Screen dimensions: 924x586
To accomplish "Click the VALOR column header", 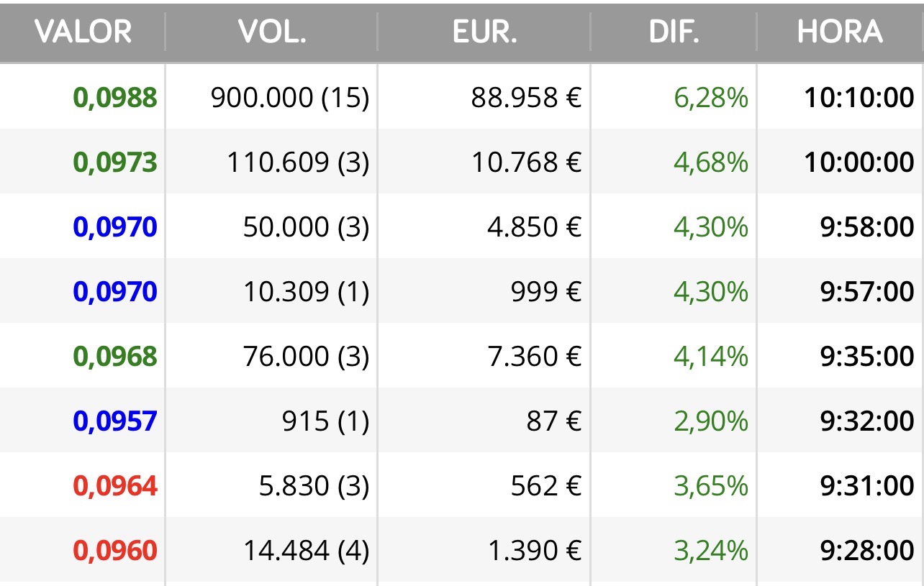I will pos(83,32).
